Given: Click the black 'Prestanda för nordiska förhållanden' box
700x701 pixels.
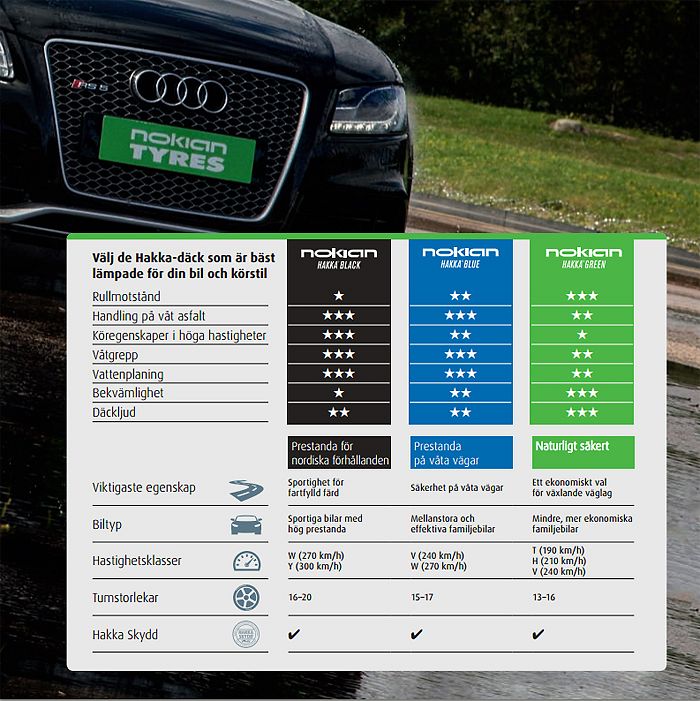Looking at the screenshot, I should [x=339, y=452].
